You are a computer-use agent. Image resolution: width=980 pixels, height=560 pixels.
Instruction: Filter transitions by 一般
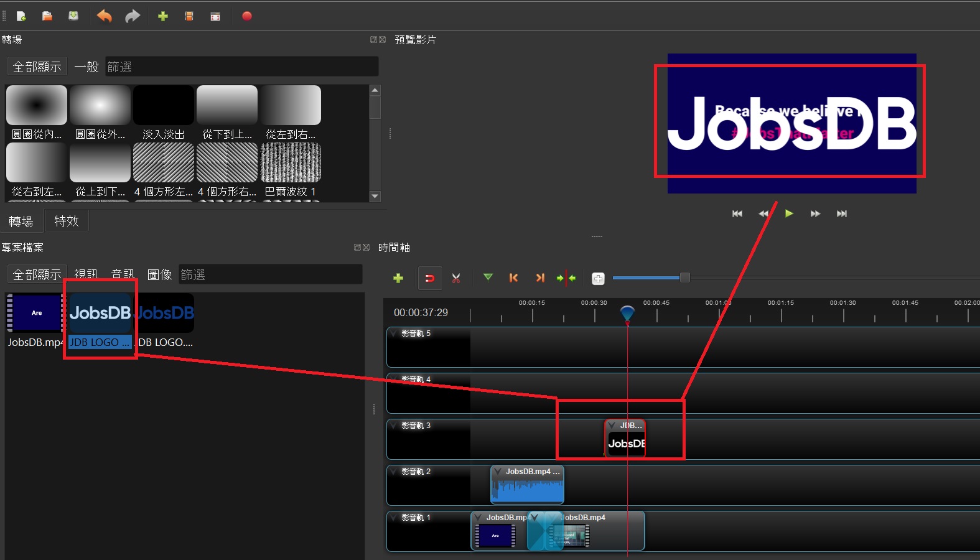coord(86,67)
